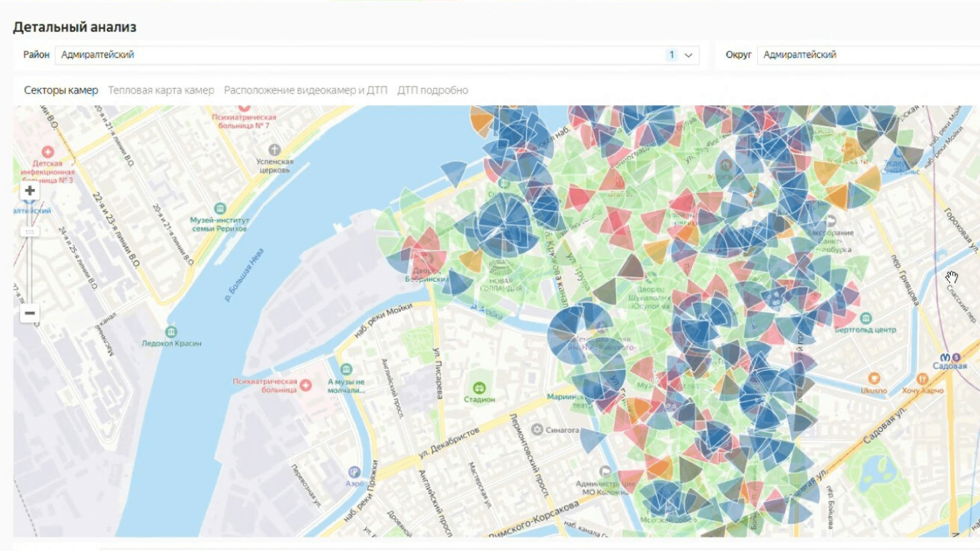
Task: Click the Музей-институт семьи Рерихов icon
Action: [220, 209]
